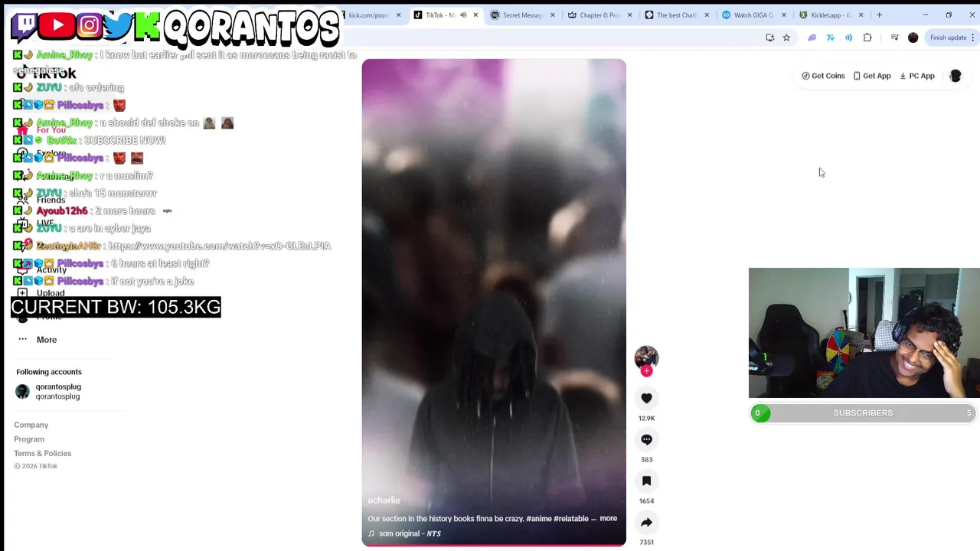Viewport: 980px width, 551px height.
Task: Expand the Company footer section
Action: tap(31, 425)
